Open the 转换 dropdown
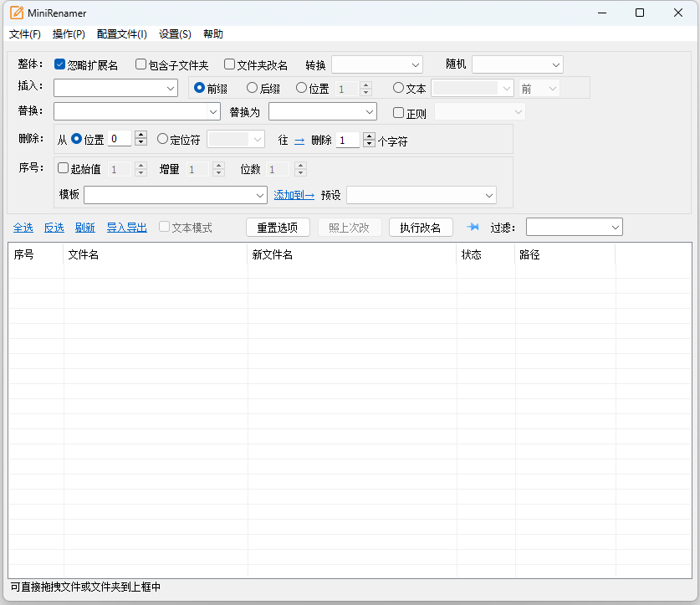This screenshot has height=605, width=700. point(377,64)
